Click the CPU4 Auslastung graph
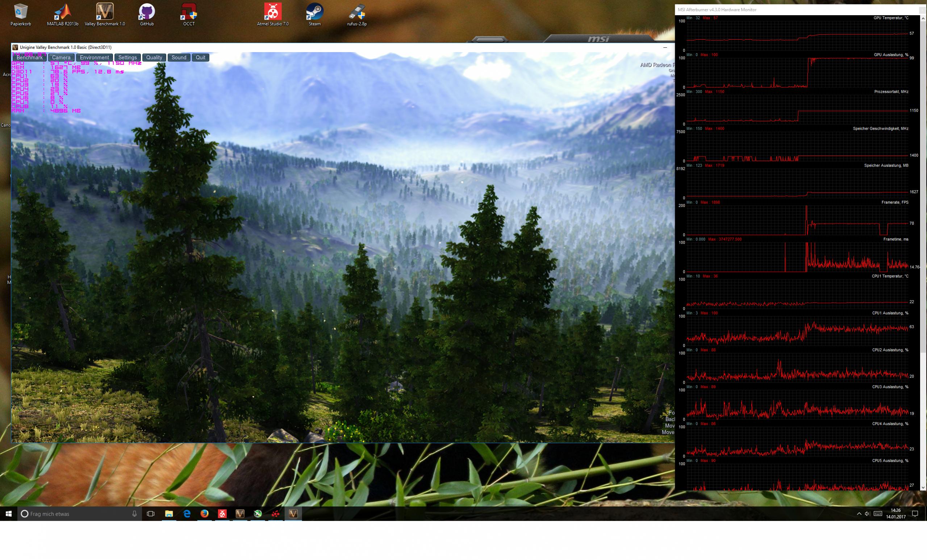Viewport: 927px width, 560px height. (797, 442)
